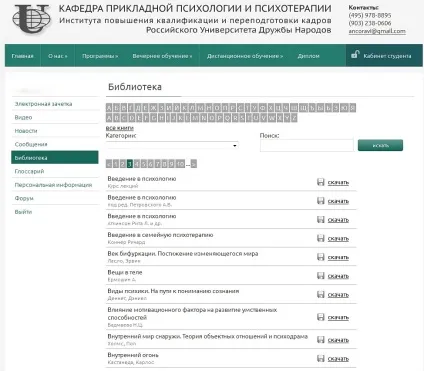The image size is (424, 371).
Task: Filter books by Latin letter W
Action: 272,118
